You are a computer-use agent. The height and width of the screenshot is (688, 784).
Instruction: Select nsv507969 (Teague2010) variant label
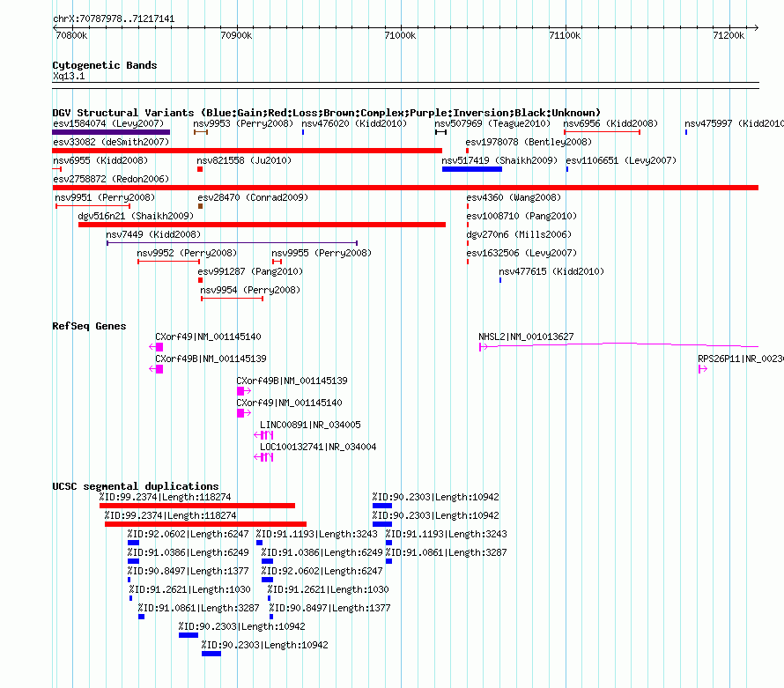pyautogui.click(x=492, y=123)
